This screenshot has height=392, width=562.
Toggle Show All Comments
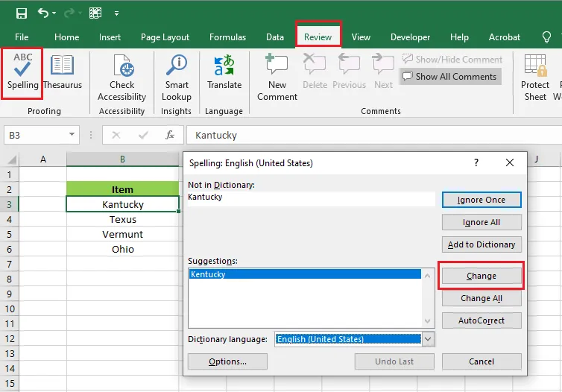449,76
